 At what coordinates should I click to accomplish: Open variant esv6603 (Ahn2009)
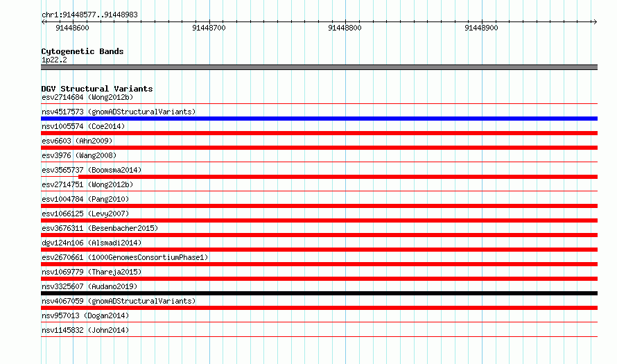pyautogui.click(x=77, y=141)
